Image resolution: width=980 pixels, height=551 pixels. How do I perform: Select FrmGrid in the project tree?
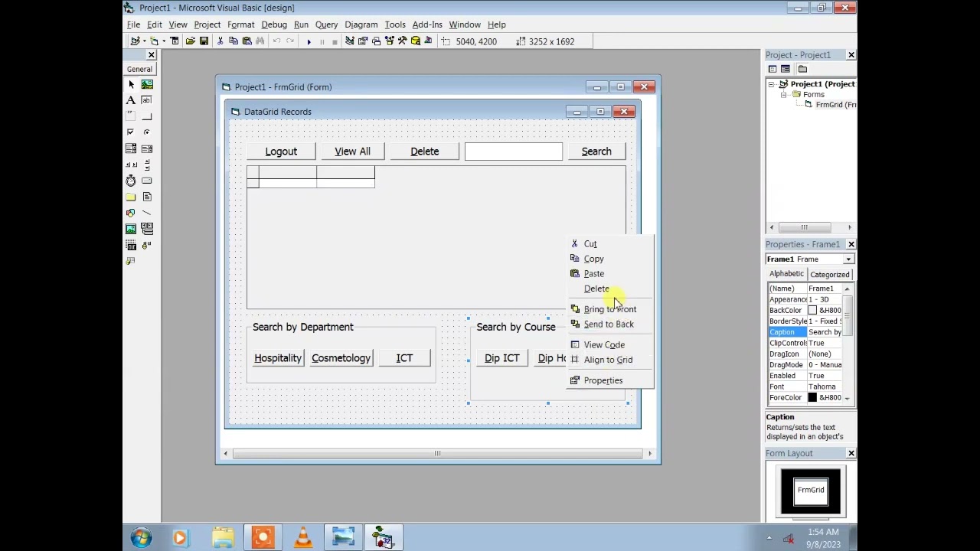tap(835, 105)
